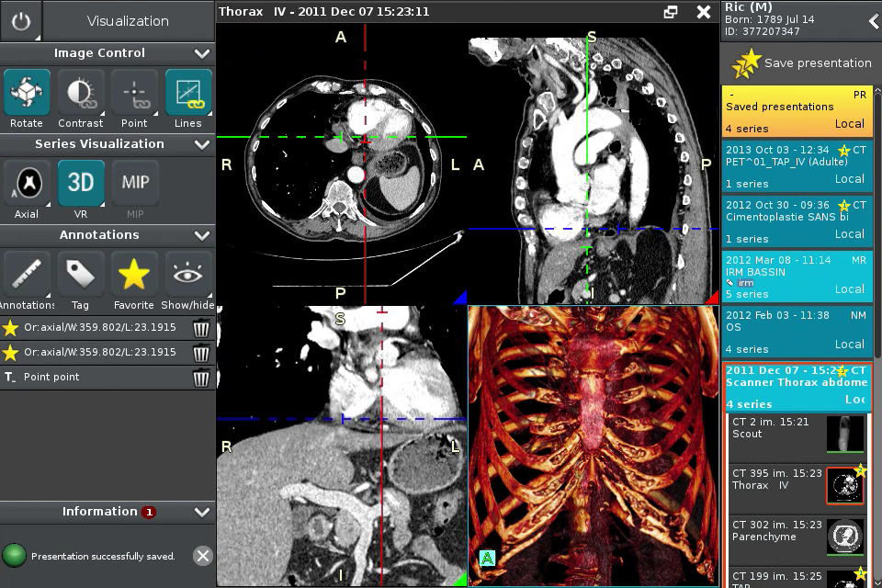Click the Information notification badge
This screenshot has width=882, height=588.
[x=149, y=512]
